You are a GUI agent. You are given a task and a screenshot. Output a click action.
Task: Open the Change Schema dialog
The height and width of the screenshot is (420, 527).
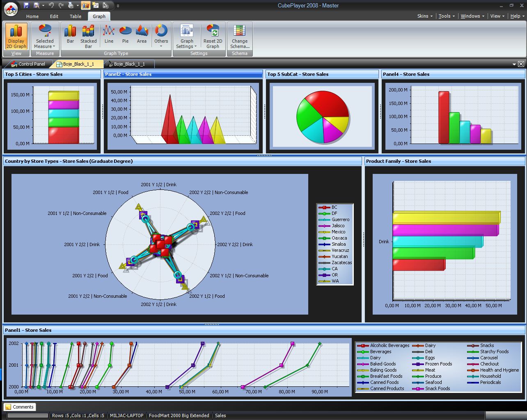click(240, 37)
